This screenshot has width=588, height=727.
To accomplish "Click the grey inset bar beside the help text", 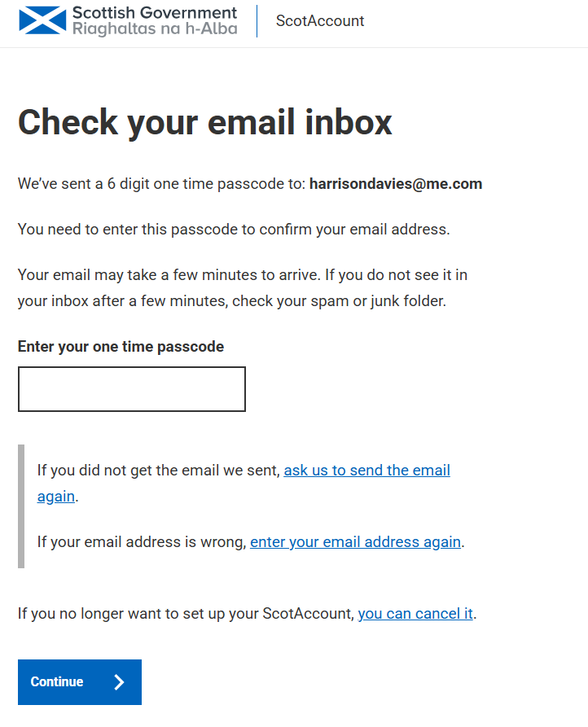I will pos(21,506).
